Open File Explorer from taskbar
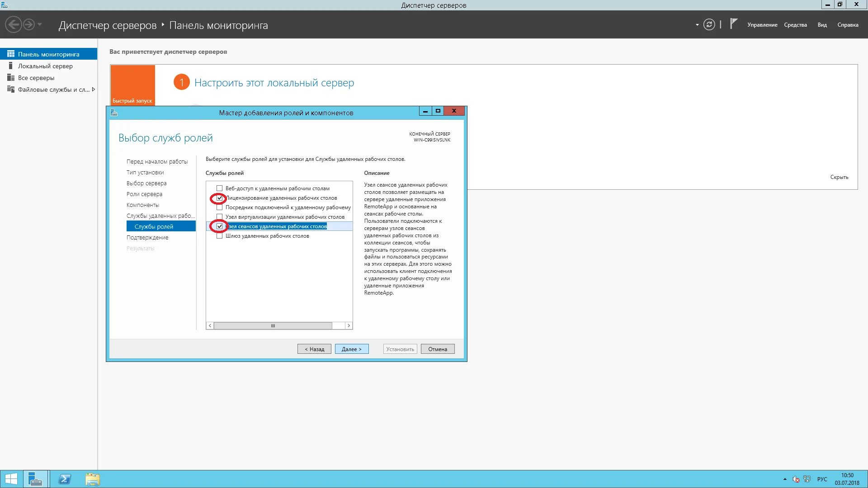This screenshot has width=868, height=488. pyautogui.click(x=93, y=479)
